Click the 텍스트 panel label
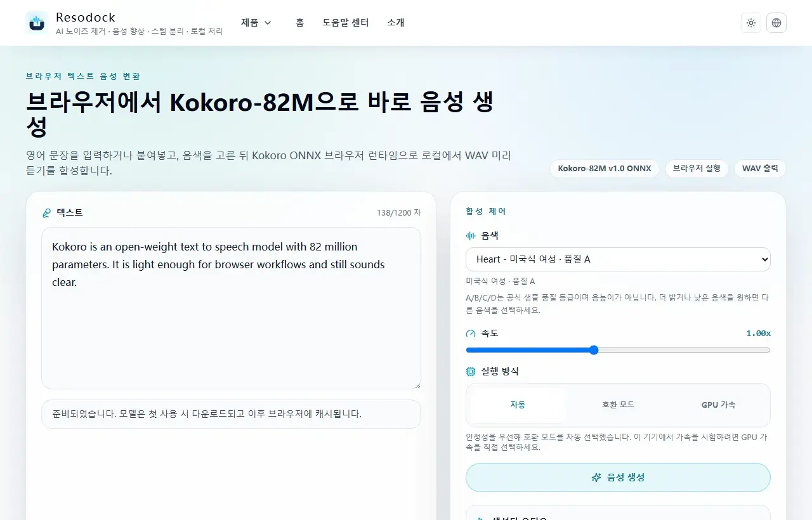 [70, 213]
